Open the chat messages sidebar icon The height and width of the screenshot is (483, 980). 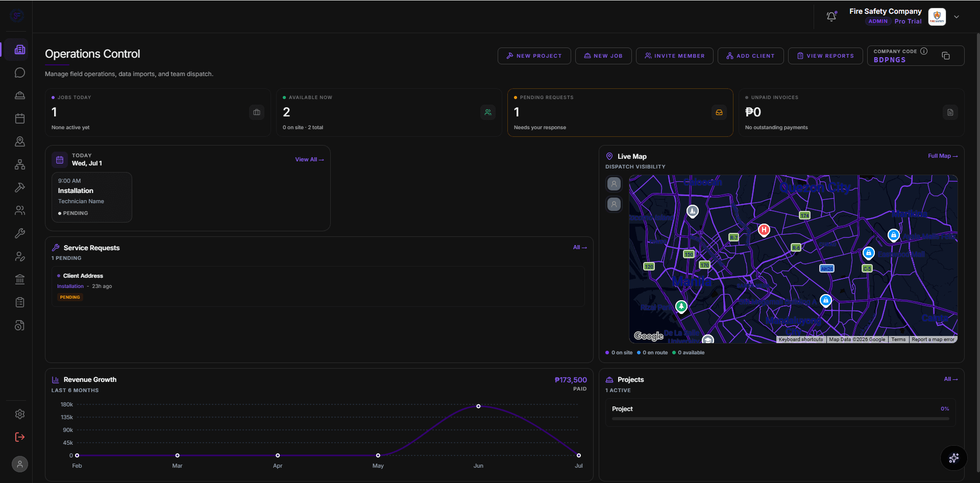[x=20, y=73]
